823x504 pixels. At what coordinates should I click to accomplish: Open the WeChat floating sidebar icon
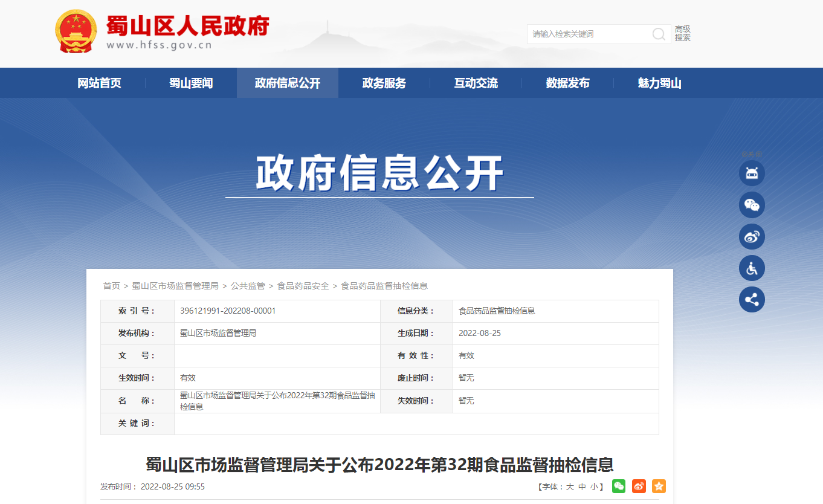(752, 205)
